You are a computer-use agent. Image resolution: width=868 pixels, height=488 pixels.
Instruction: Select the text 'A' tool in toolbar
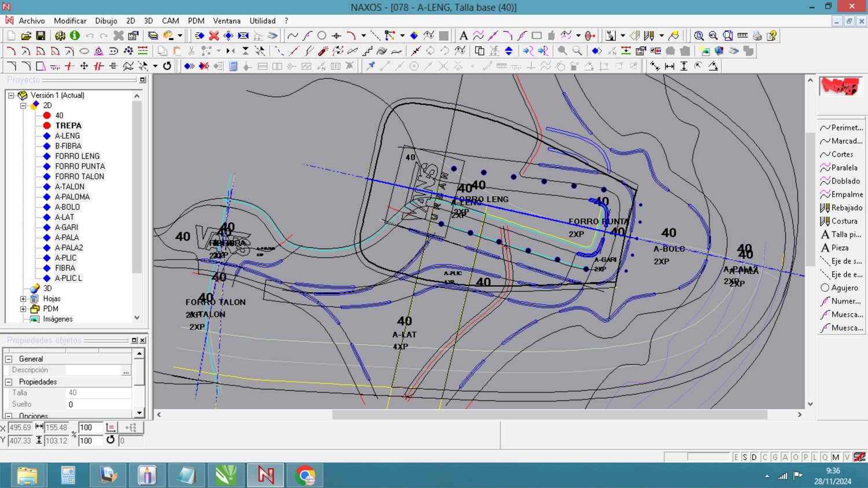463,36
